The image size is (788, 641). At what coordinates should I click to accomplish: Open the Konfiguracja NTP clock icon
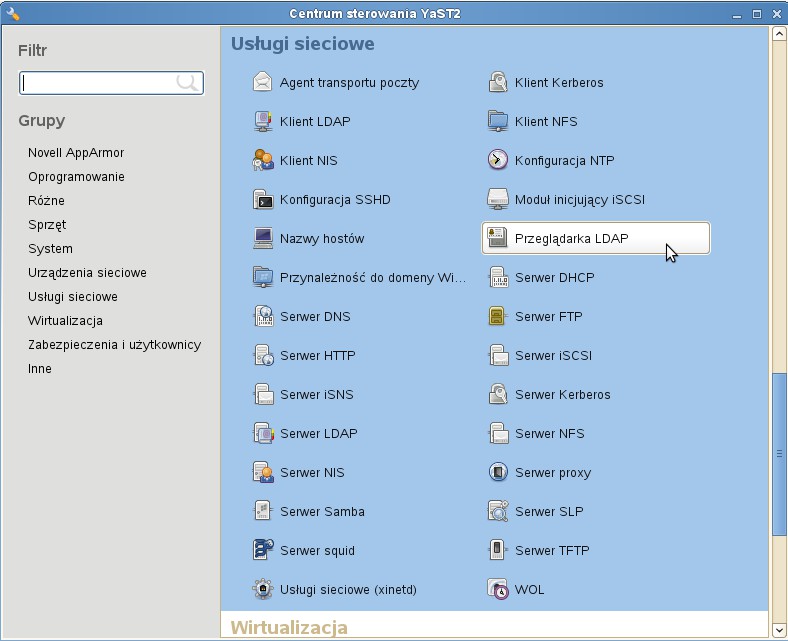tap(498, 160)
